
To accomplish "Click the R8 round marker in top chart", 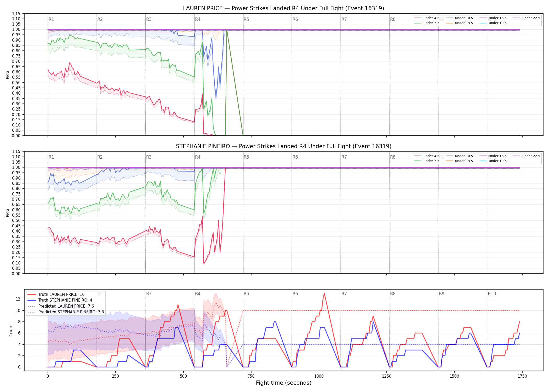I will click(393, 19).
